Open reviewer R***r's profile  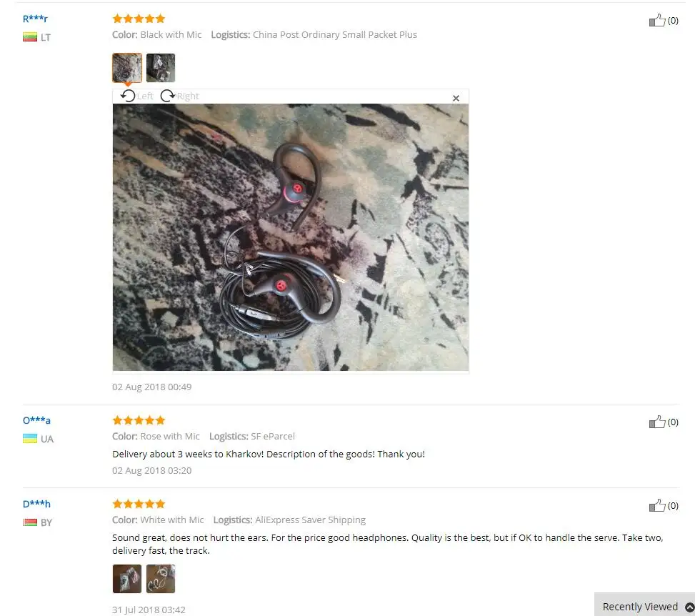click(35, 19)
